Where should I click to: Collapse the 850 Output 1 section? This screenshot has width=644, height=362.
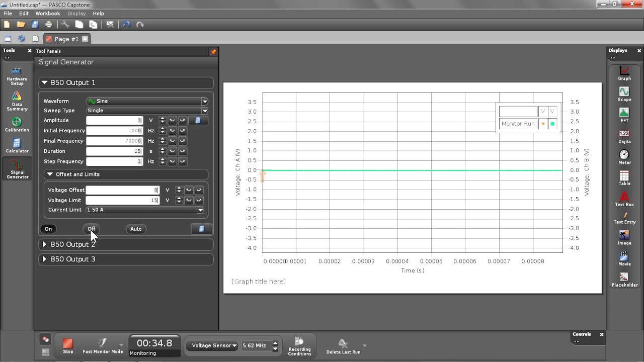(45, 82)
